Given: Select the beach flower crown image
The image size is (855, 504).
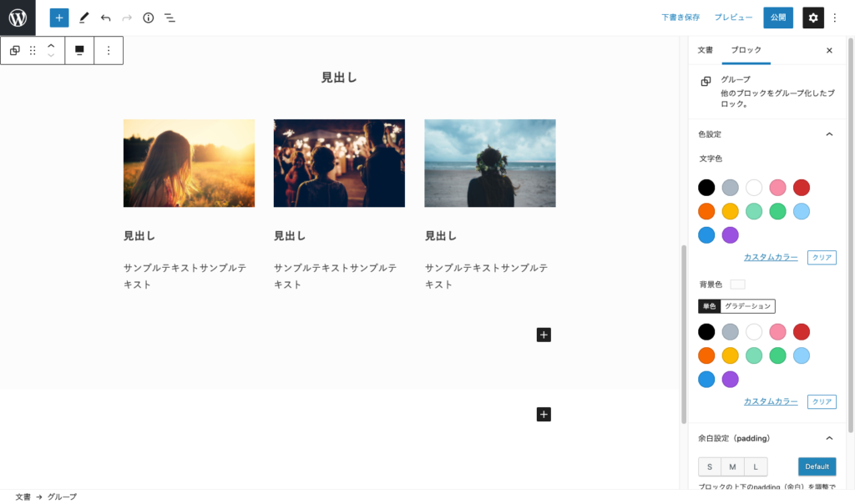Looking at the screenshot, I should tap(489, 163).
